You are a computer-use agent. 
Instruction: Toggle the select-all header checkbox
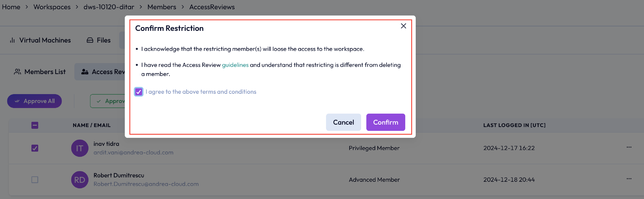tap(35, 125)
